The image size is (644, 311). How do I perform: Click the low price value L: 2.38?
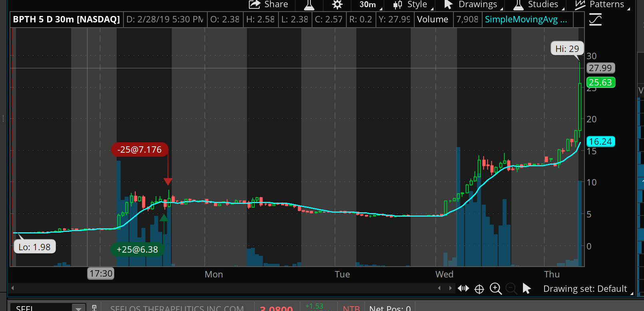(294, 19)
